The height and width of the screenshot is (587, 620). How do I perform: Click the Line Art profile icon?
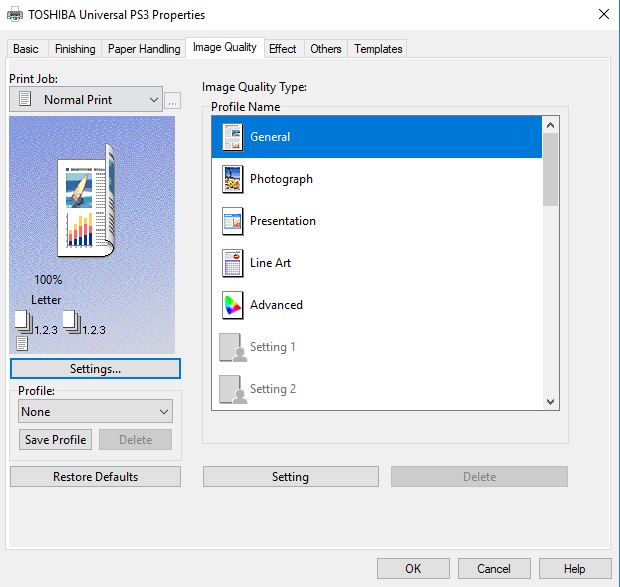pos(232,263)
